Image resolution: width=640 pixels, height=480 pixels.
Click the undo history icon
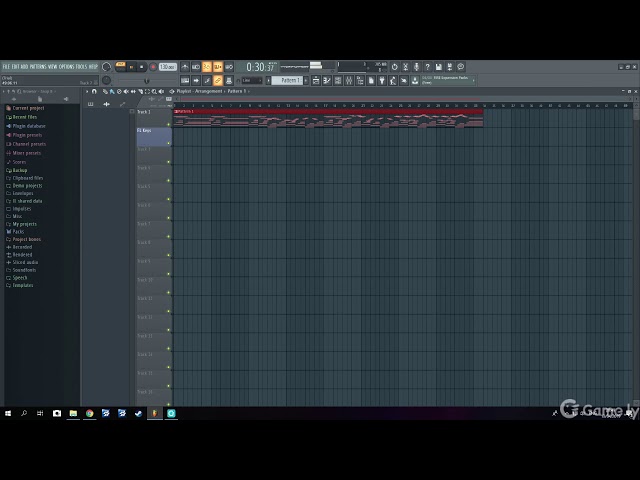click(394, 67)
